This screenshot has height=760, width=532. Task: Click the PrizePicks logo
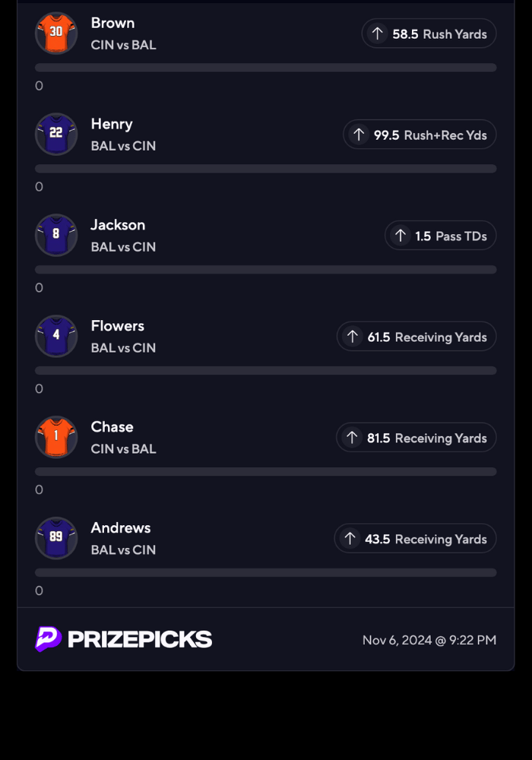pyautogui.click(x=124, y=639)
